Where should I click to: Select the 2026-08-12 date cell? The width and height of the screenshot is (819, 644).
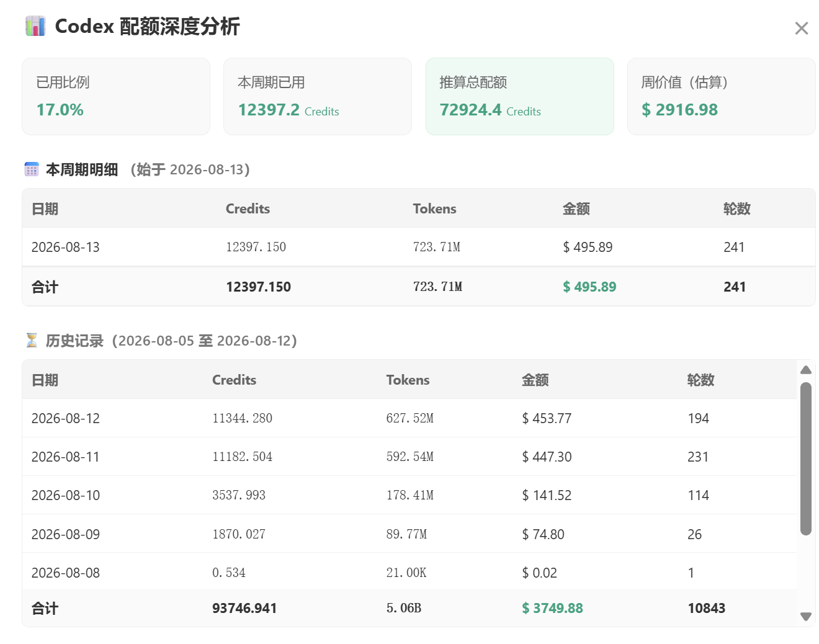tap(66, 418)
